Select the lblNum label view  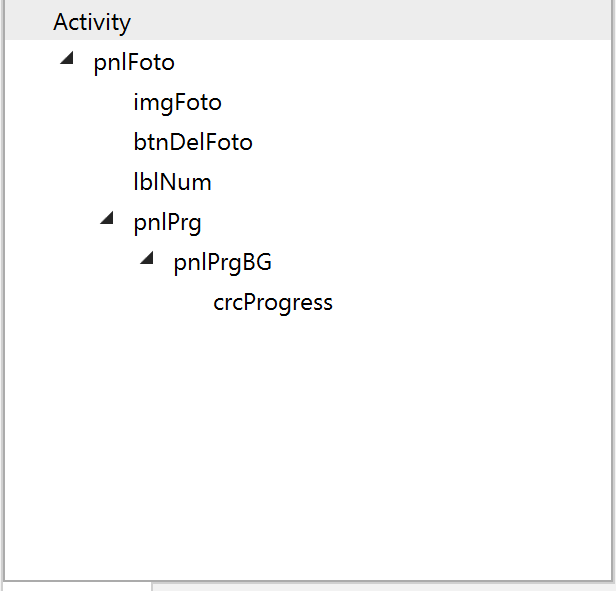(x=172, y=183)
